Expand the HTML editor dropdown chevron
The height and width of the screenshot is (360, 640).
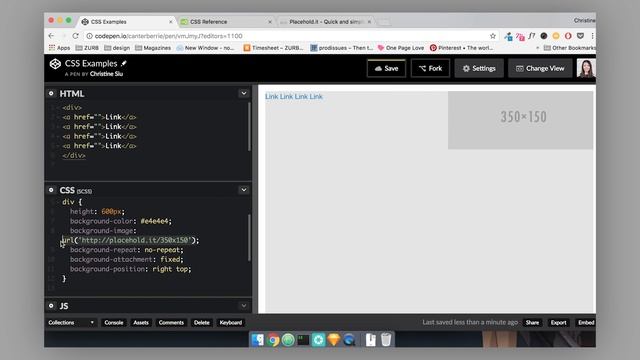click(x=244, y=93)
